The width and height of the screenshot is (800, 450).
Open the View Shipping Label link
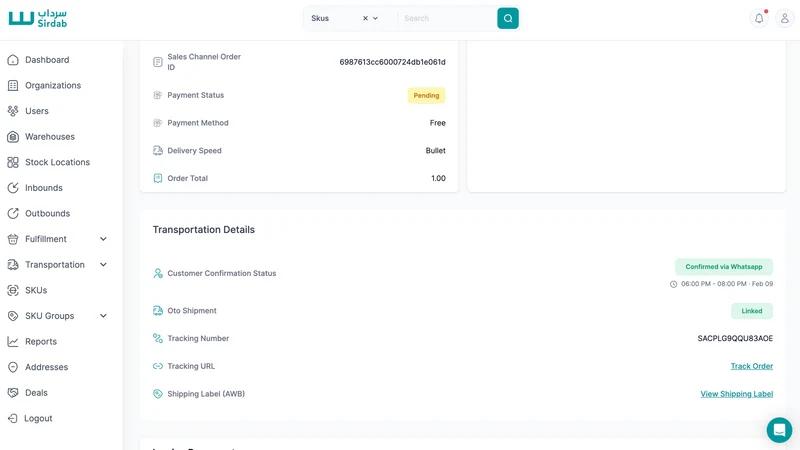(x=737, y=394)
